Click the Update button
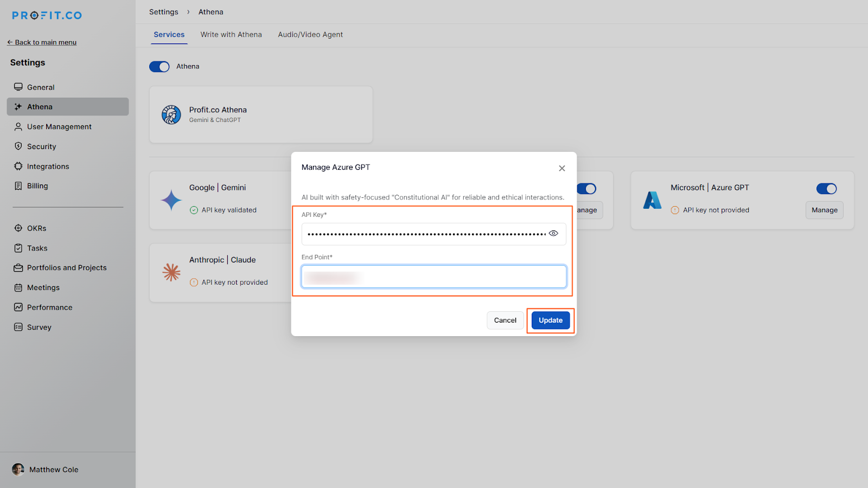 tap(551, 320)
